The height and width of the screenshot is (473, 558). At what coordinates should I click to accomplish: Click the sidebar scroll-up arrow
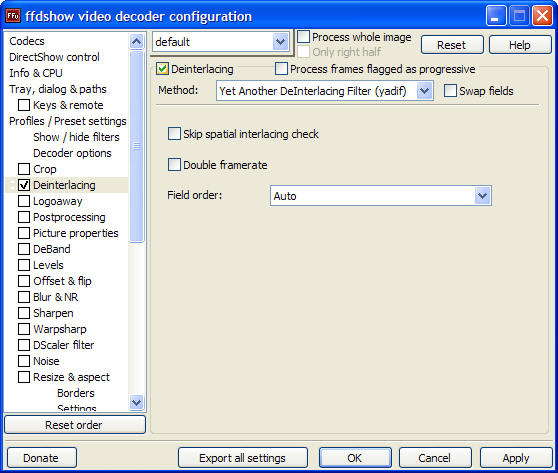(137, 42)
